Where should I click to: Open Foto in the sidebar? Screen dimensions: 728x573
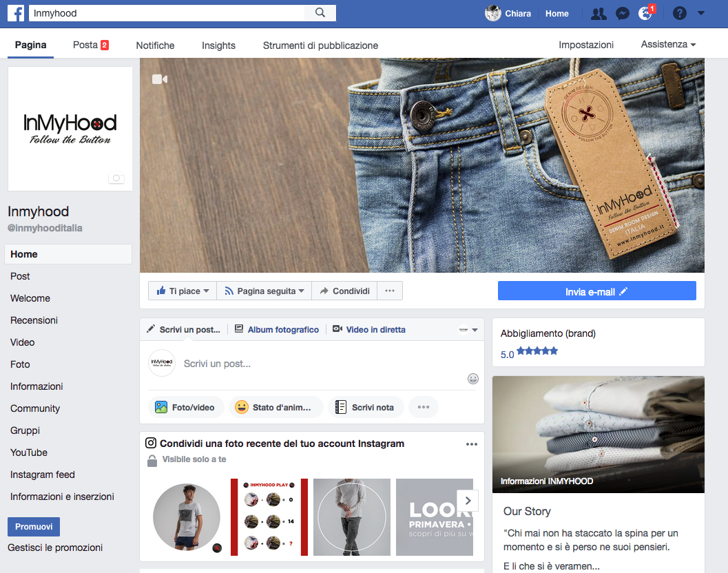click(x=20, y=364)
